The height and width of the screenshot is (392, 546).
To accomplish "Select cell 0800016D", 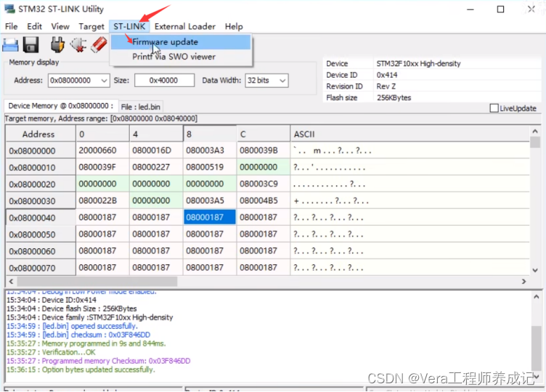I will pos(156,150).
